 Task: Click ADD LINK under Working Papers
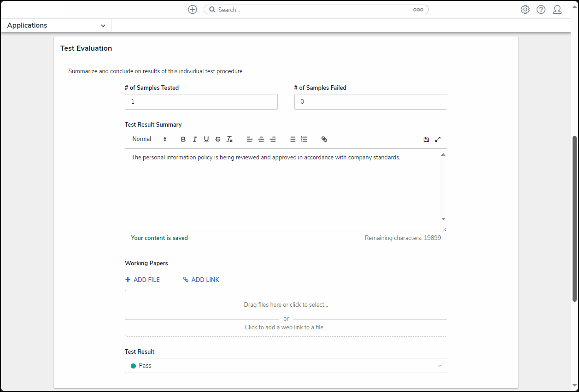click(x=201, y=280)
